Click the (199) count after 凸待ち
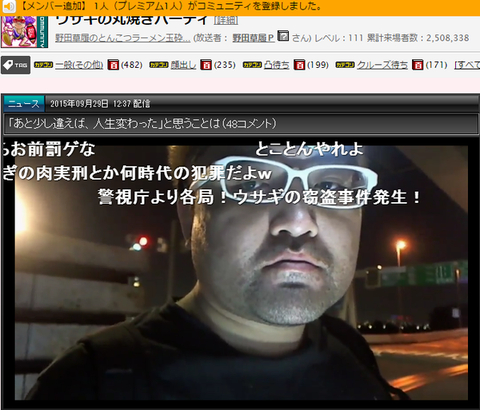Image resolution: width=480 pixels, height=410 pixels. (318, 65)
